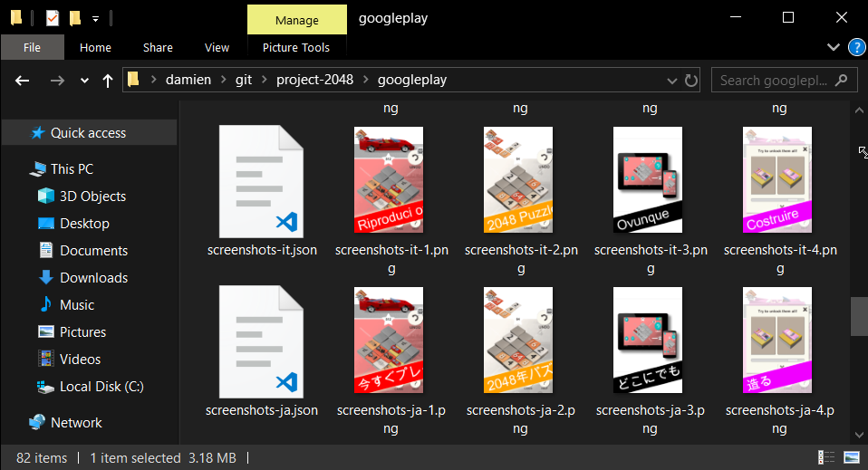Open the screenshots-it.json file icon

coord(261,181)
